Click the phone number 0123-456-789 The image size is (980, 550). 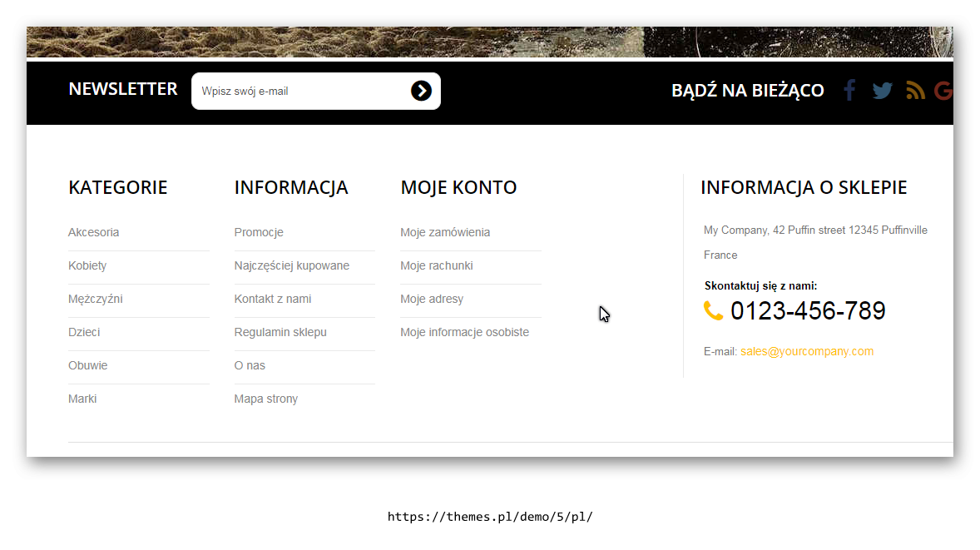pos(808,310)
